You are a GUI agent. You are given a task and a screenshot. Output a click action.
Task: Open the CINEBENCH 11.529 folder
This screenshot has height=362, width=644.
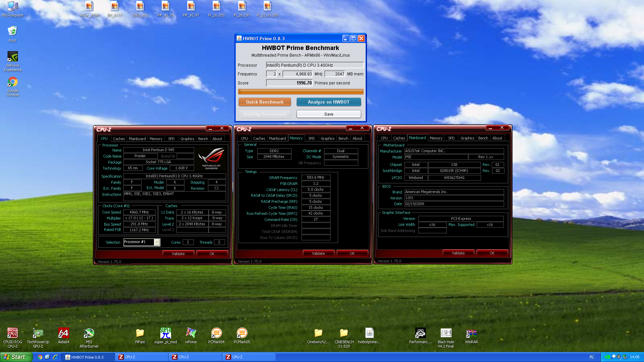coord(344,338)
